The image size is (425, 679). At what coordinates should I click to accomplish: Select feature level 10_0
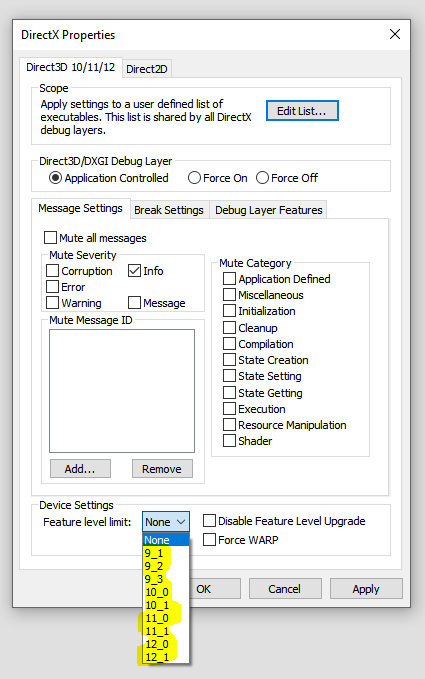[x=166, y=592]
